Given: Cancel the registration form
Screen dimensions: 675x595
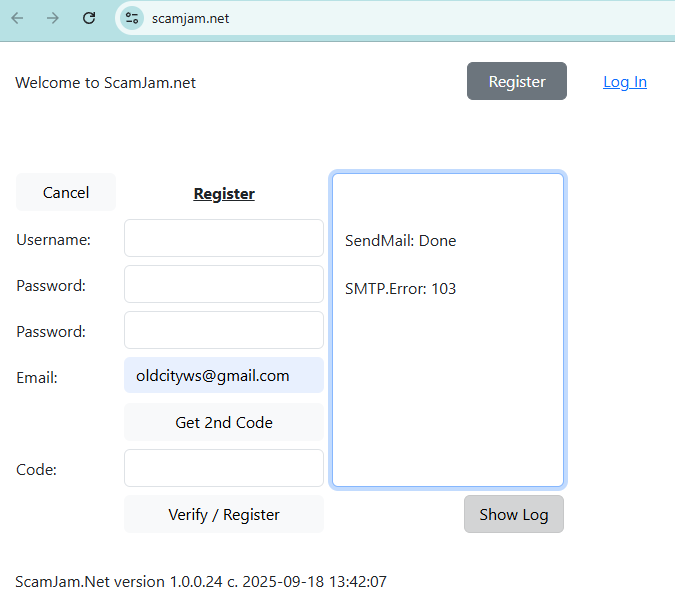Looking at the screenshot, I should click(66, 192).
